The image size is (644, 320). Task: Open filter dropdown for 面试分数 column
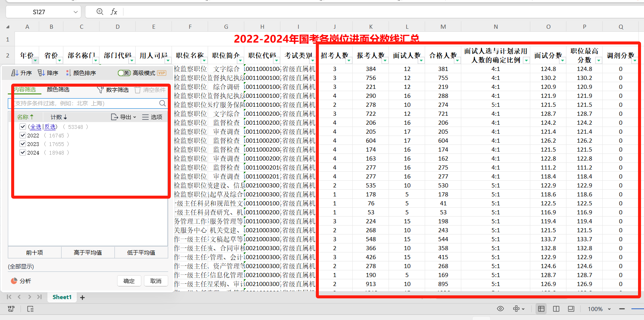(x=562, y=60)
